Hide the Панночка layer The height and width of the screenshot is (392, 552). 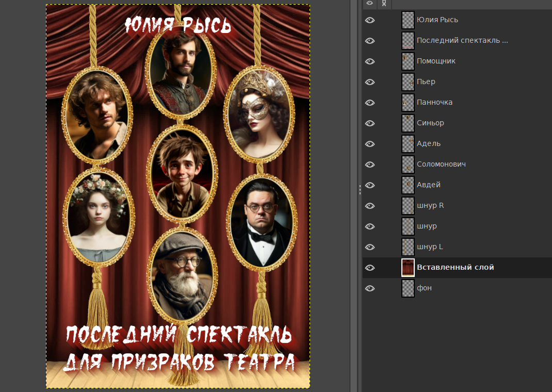370,103
